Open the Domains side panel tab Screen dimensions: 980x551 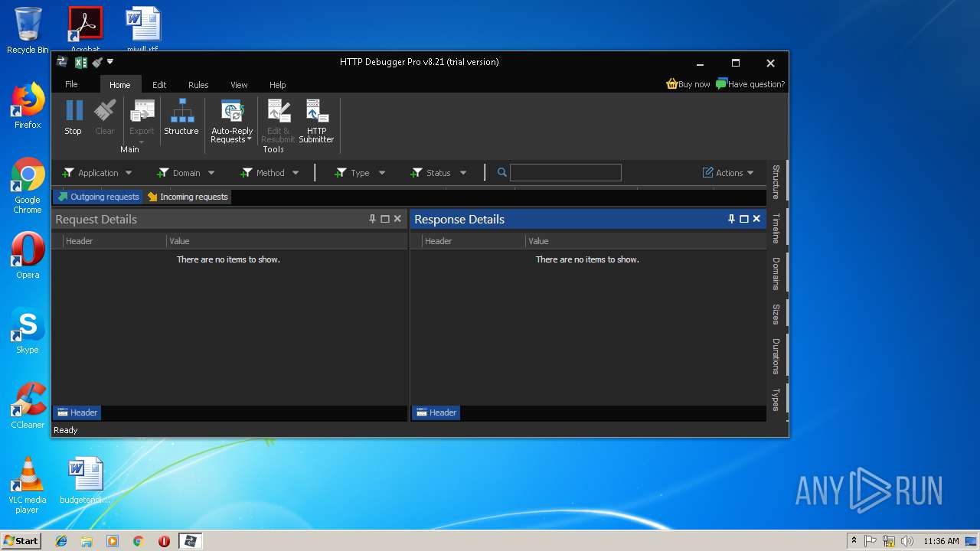point(776,273)
